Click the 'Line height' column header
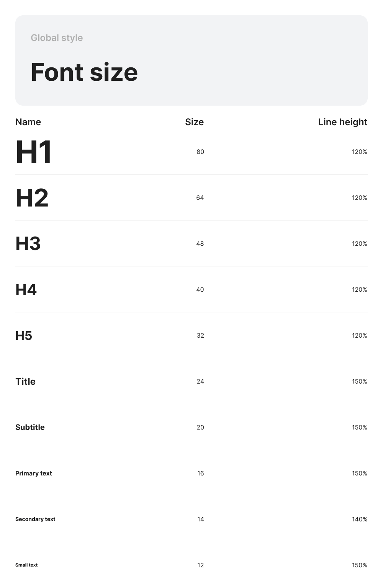The height and width of the screenshot is (588, 383). tap(343, 122)
